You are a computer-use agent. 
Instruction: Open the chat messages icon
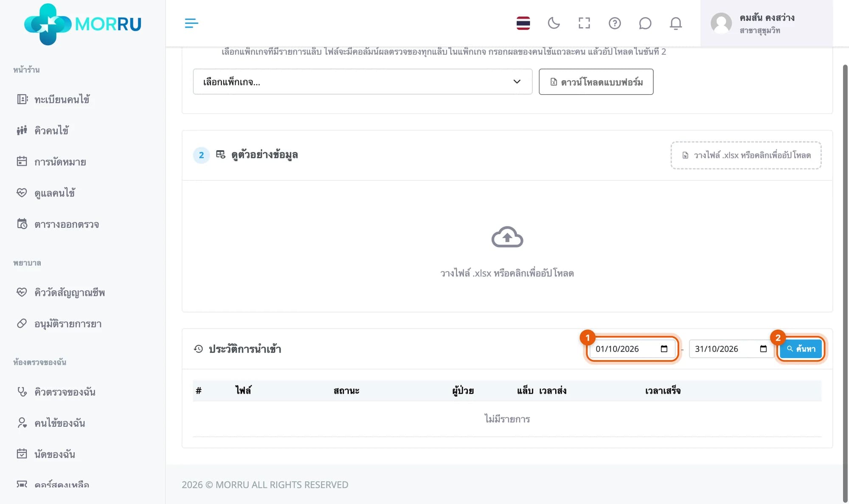645,23
